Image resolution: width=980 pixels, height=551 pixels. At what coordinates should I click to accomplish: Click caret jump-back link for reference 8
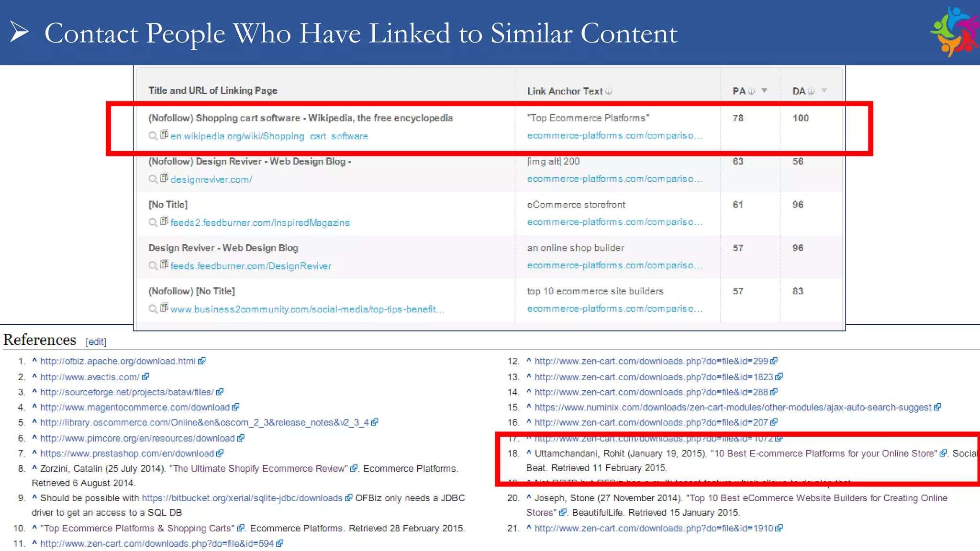point(34,468)
